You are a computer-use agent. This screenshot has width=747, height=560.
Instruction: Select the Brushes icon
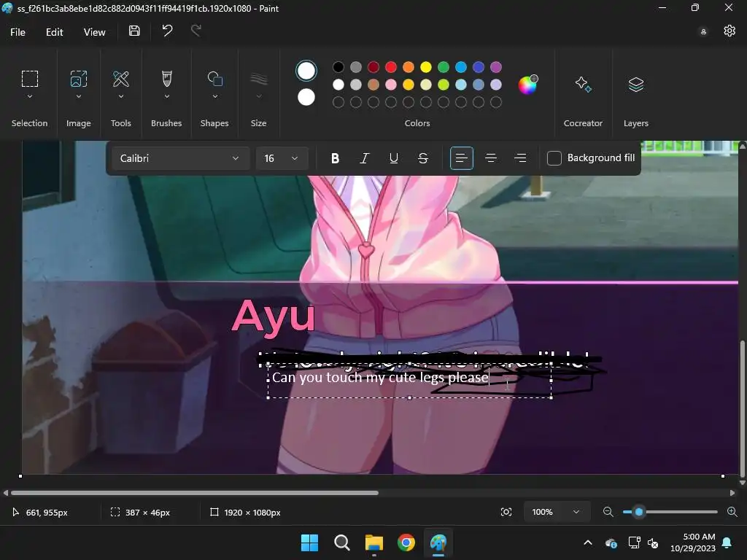click(x=167, y=79)
